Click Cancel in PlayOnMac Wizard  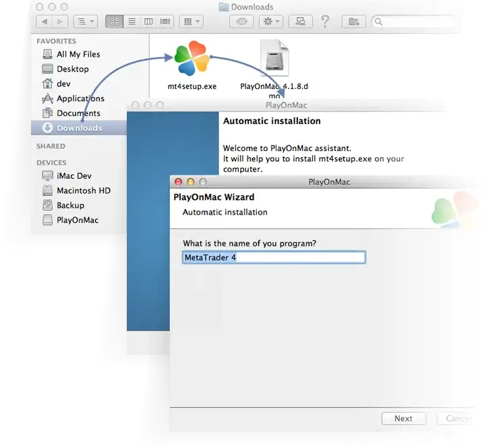(x=457, y=418)
